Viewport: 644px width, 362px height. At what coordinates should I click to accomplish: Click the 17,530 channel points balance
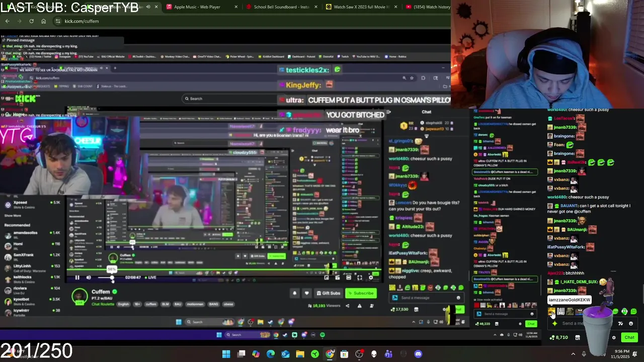(400, 309)
